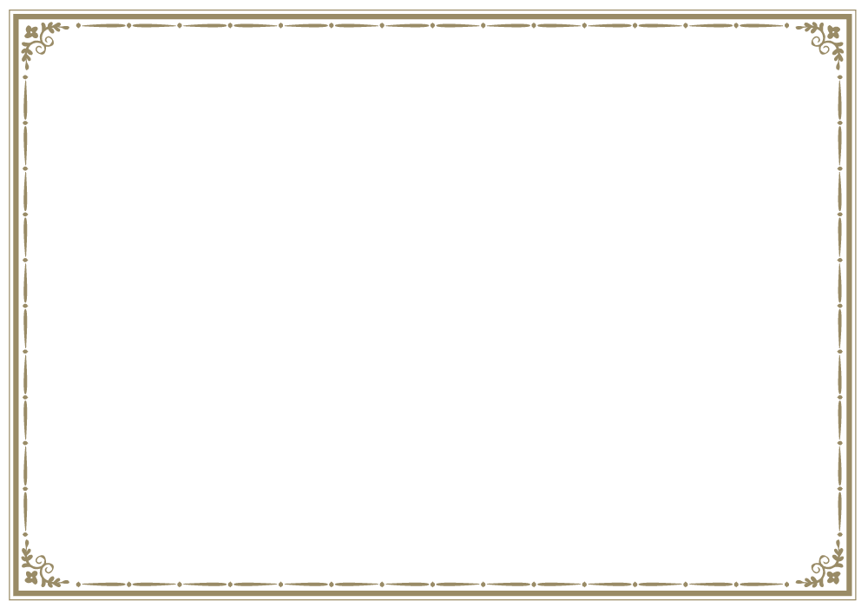This screenshot has width=868, height=608.
Task: Click the bottom-left corner floral ornament
Action: point(33,575)
